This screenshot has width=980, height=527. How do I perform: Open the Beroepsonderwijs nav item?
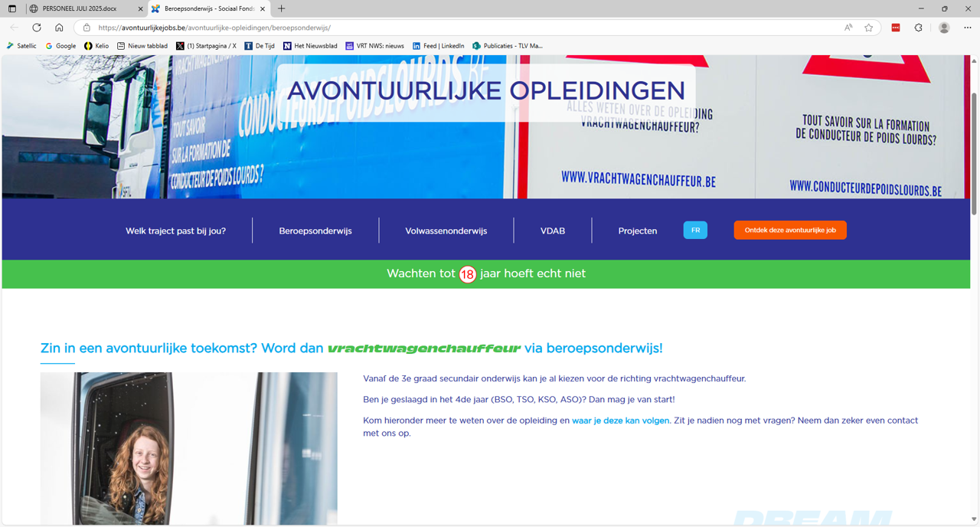click(315, 231)
